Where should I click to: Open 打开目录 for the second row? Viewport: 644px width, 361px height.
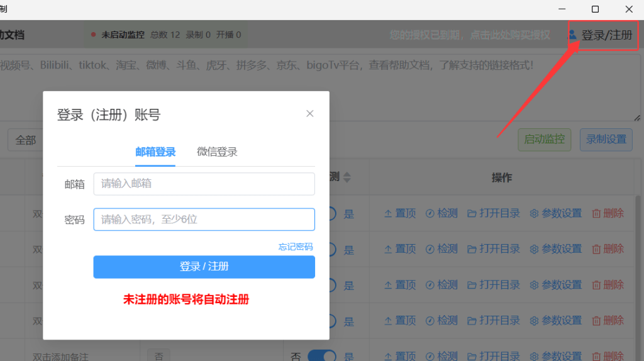pos(494,249)
